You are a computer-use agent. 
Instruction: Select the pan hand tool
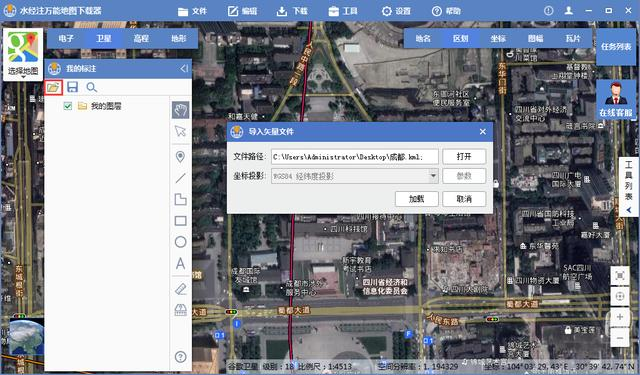(x=180, y=110)
